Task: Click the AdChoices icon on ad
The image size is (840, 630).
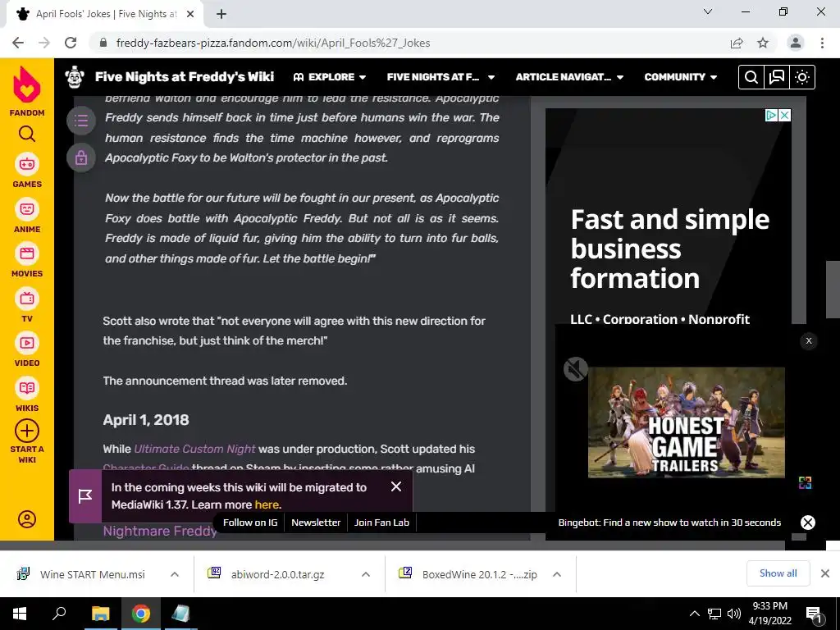Action: point(771,115)
